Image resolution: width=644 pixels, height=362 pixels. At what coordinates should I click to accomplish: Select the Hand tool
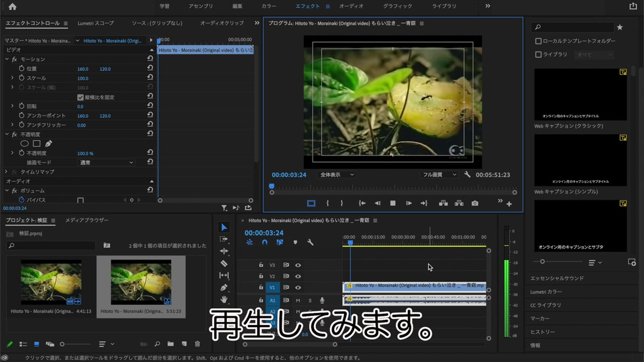tap(224, 299)
